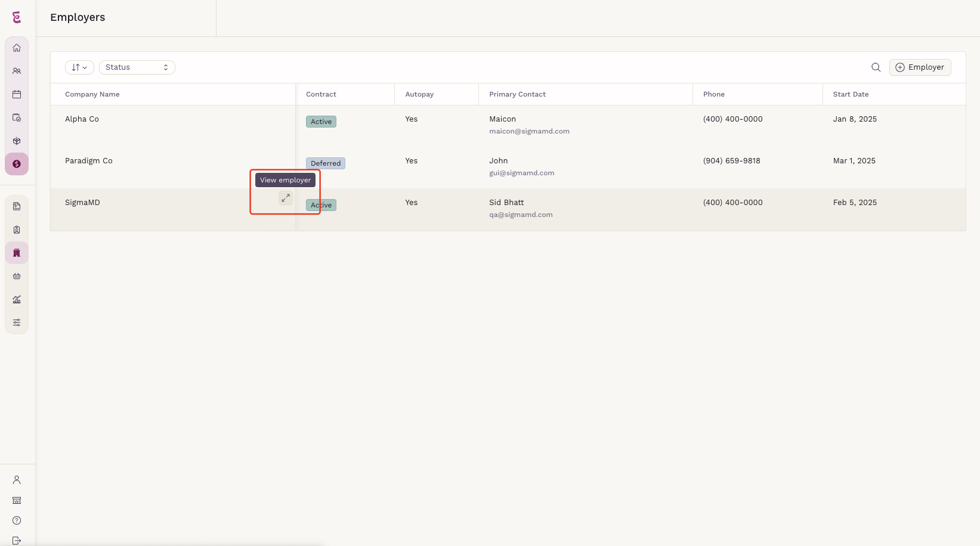Select the Paradigm Co company name
The image size is (980, 546).
pos(89,161)
